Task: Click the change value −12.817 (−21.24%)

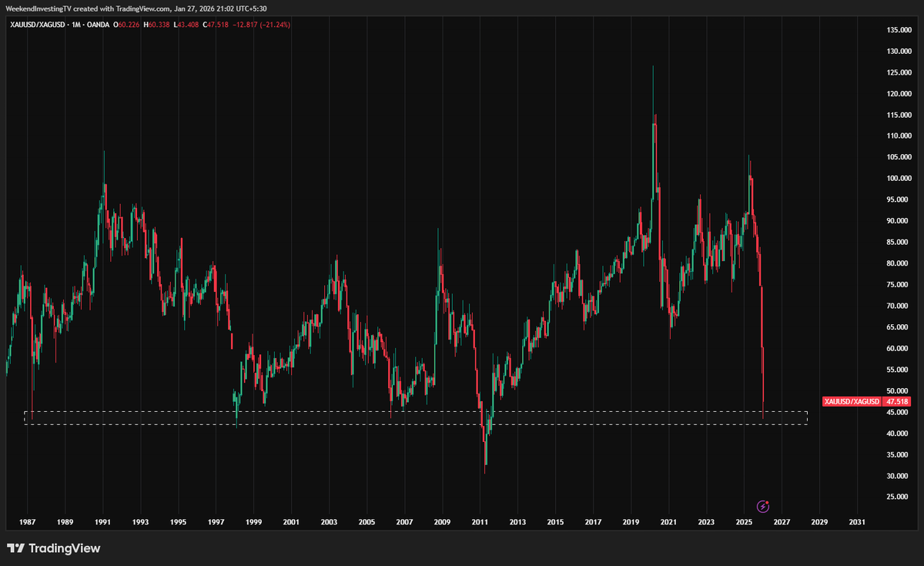Action: coord(262,25)
